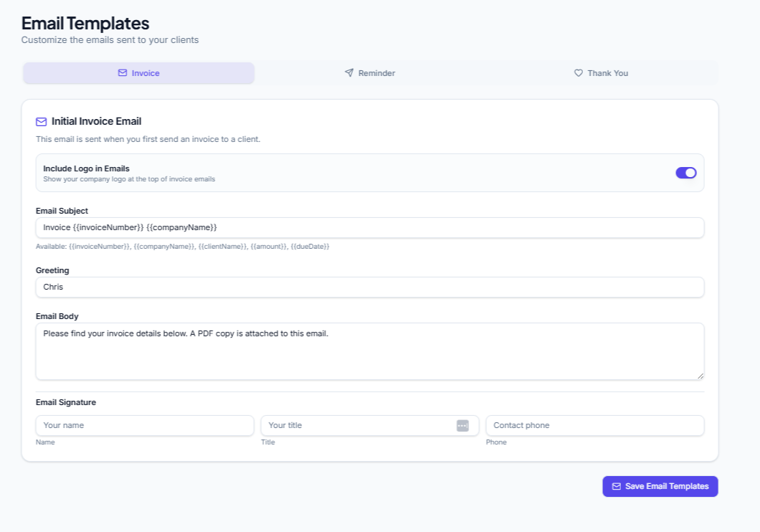This screenshot has width=760, height=532.
Task: Click the paper plane icon beside Reminder
Action: 349,72
